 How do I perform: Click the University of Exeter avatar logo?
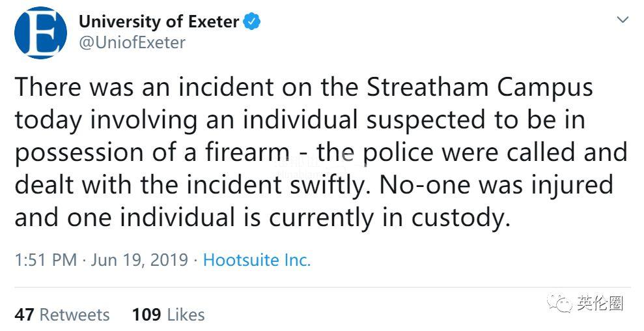[40, 33]
